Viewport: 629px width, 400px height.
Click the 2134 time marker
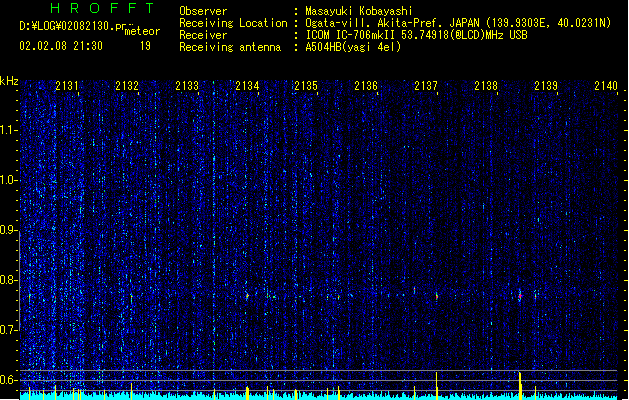pyautogui.click(x=247, y=86)
